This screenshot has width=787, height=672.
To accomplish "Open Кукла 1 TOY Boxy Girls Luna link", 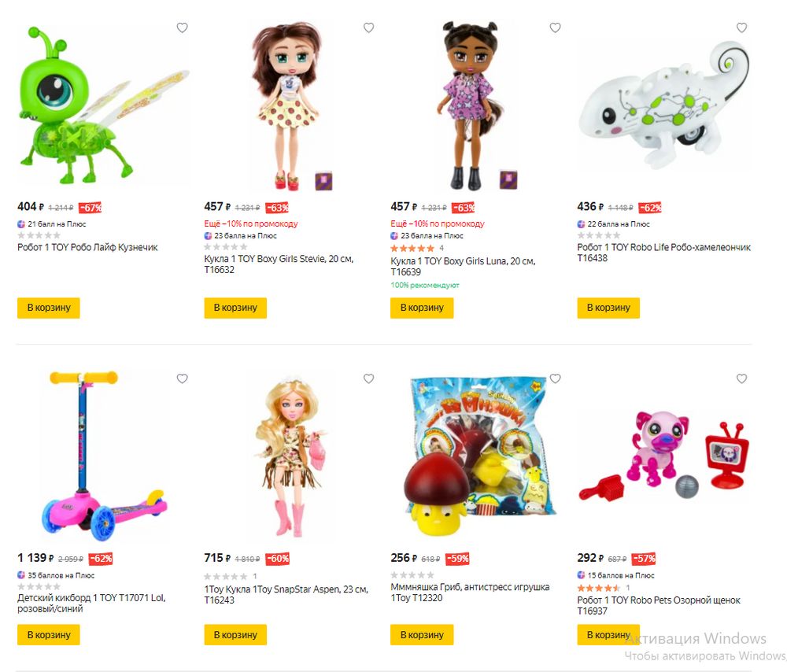I will pyautogui.click(x=463, y=267).
